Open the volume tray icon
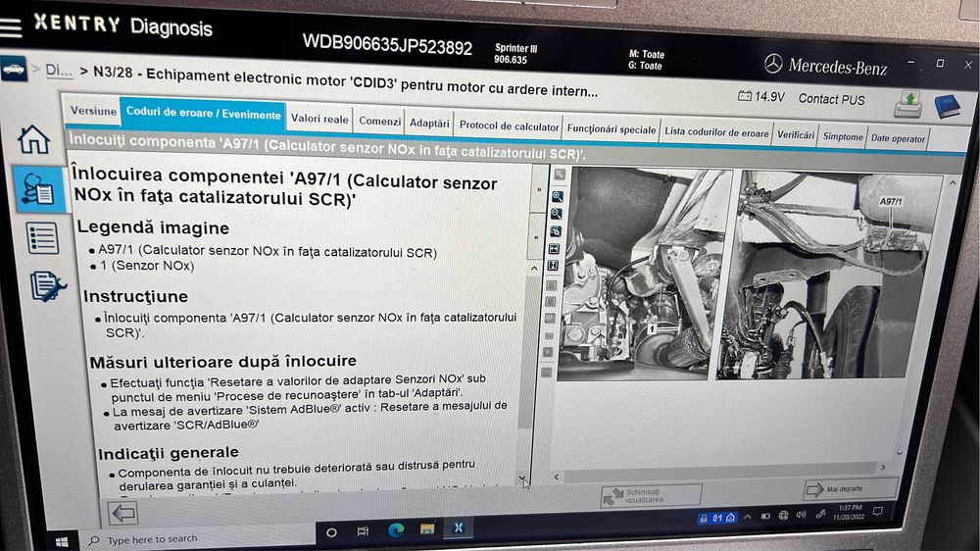Image resolution: width=980 pixels, height=551 pixels. 802,515
